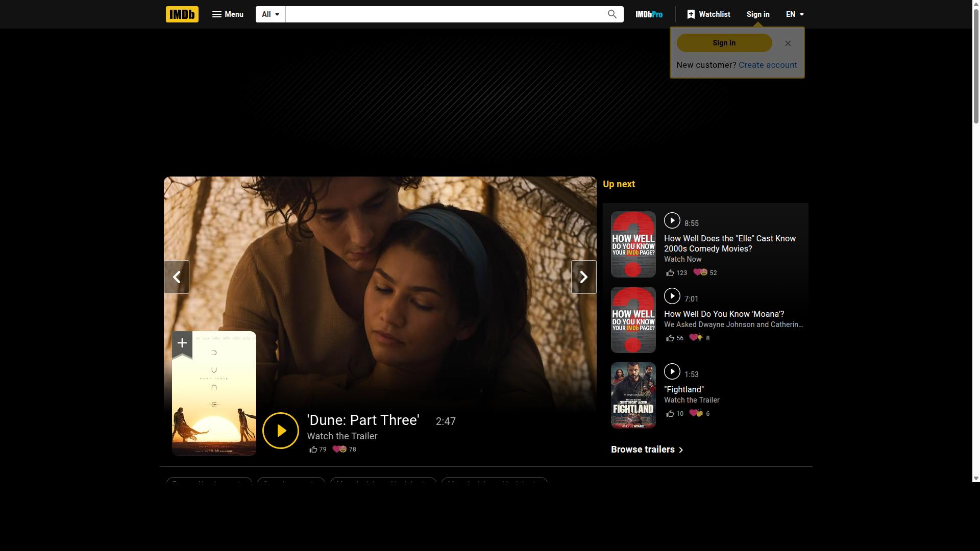Show the previous featured trailer slide

tap(177, 277)
